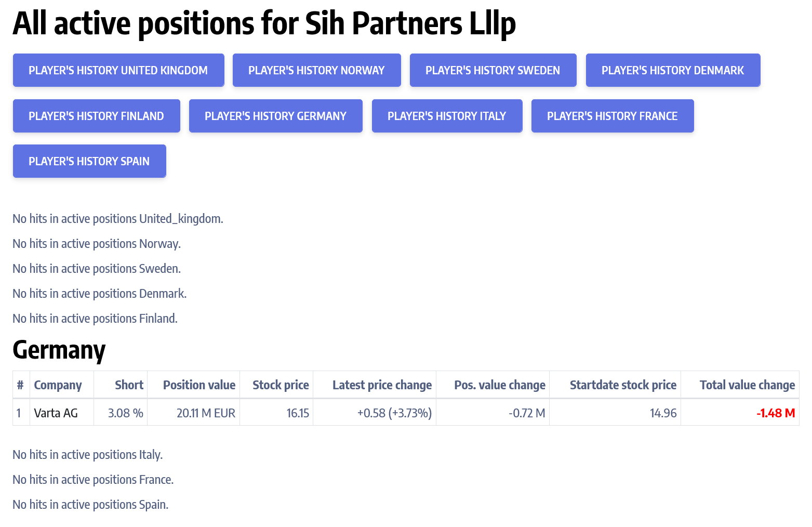This screenshot has width=812, height=527.
Task: Select the 20.11 M EUR position value cell
Action: [x=206, y=413]
